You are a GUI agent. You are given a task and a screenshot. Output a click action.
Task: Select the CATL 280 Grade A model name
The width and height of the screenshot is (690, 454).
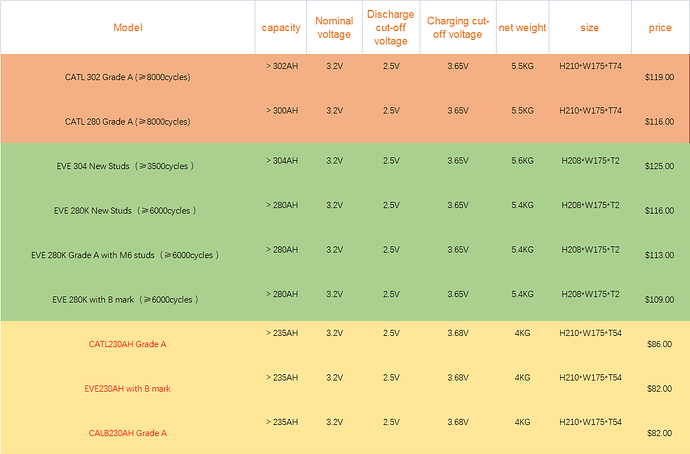point(128,121)
